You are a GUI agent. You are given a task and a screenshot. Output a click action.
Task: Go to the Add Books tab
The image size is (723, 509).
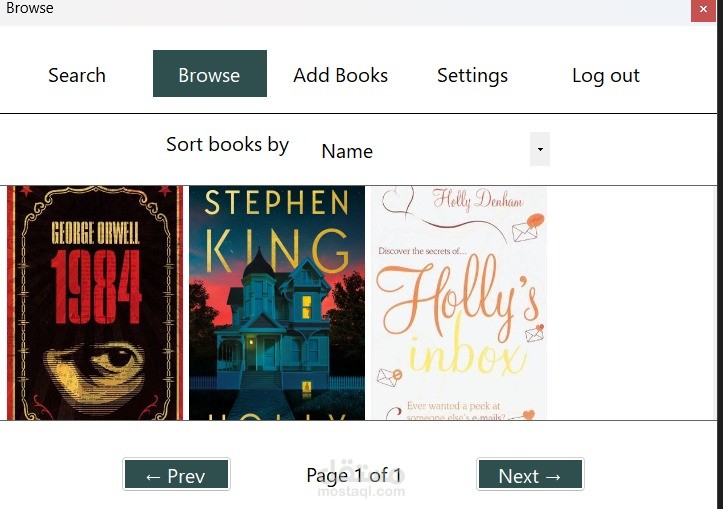pyautogui.click(x=340, y=75)
